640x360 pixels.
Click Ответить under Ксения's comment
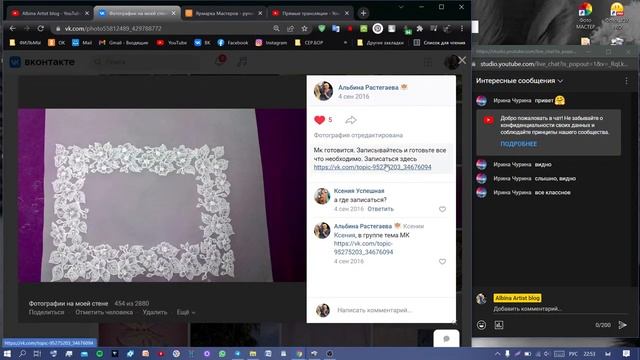tap(380, 209)
